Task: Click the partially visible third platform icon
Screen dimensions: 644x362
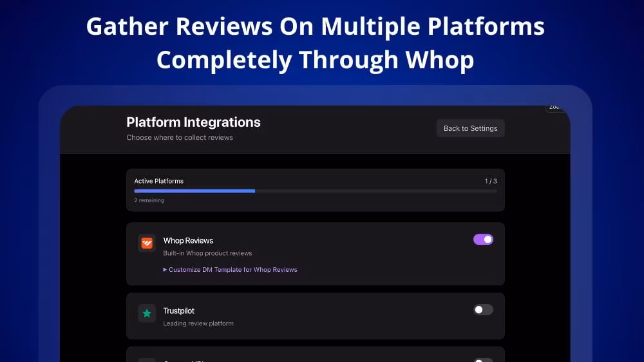Action: (x=147, y=360)
